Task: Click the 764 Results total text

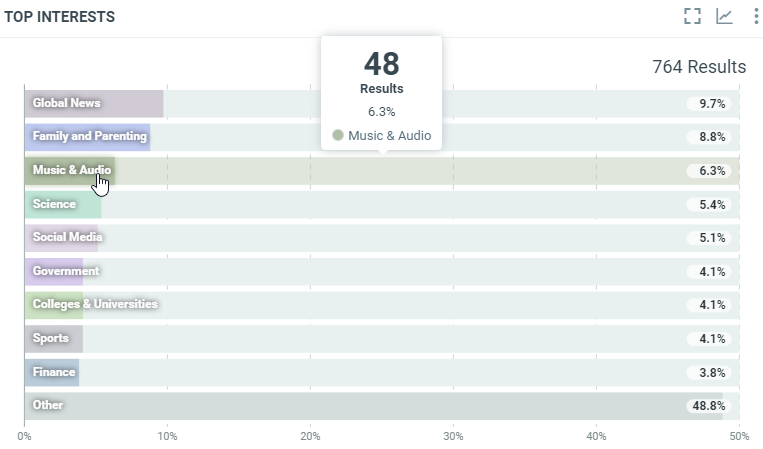Action: [x=698, y=67]
